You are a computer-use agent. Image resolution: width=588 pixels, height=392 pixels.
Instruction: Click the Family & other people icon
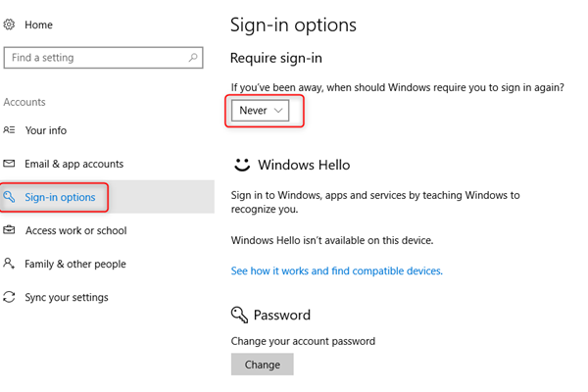coord(10,264)
